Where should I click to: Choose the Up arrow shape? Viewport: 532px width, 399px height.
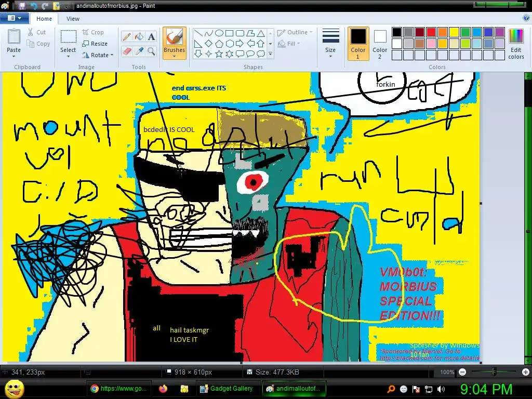[x=261, y=44]
